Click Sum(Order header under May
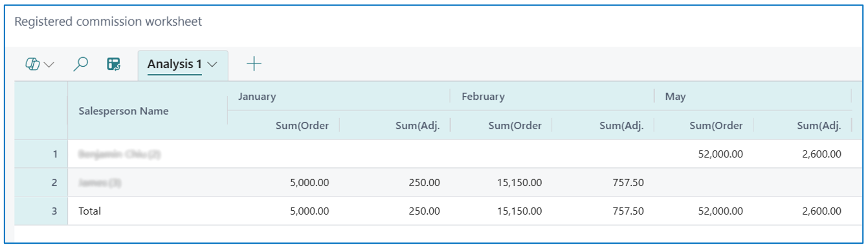868x247 pixels. pyautogui.click(x=716, y=126)
